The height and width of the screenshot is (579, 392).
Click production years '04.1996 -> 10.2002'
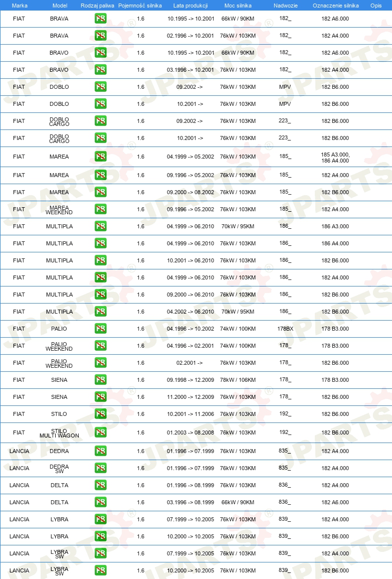click(x=190, y=329)
